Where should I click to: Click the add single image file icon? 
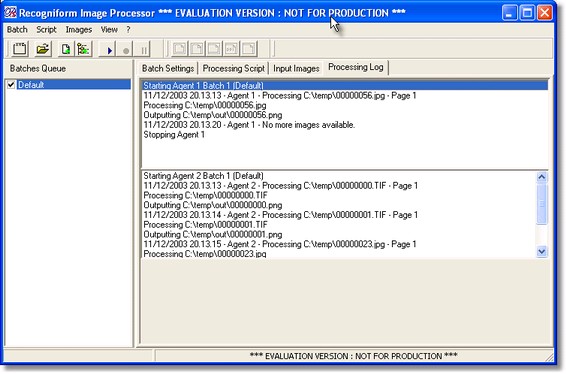pyautogui.click(x=66, y=49)
